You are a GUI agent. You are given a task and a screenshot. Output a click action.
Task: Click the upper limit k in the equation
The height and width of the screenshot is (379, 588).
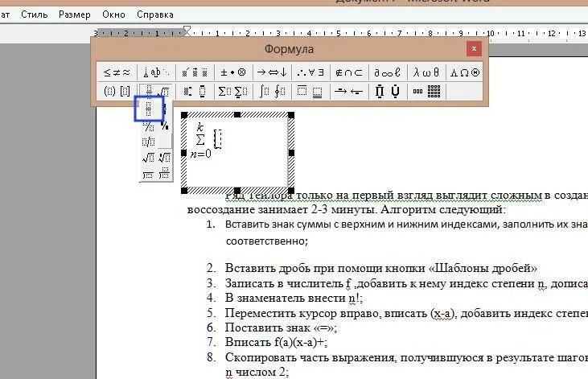[199, 127]
